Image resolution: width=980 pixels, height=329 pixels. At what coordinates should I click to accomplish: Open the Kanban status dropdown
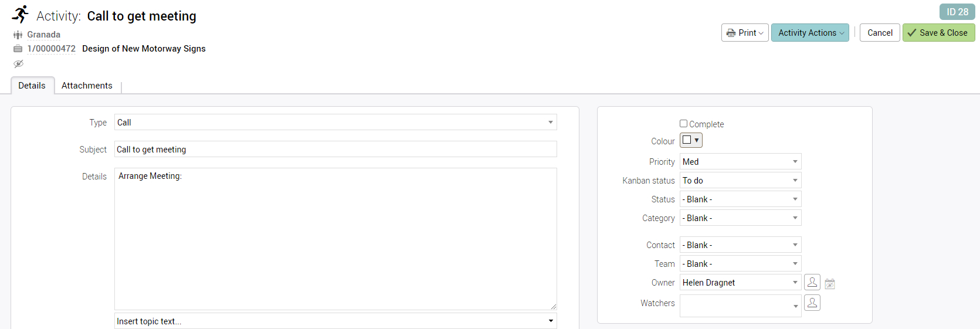tap(740, 181)
